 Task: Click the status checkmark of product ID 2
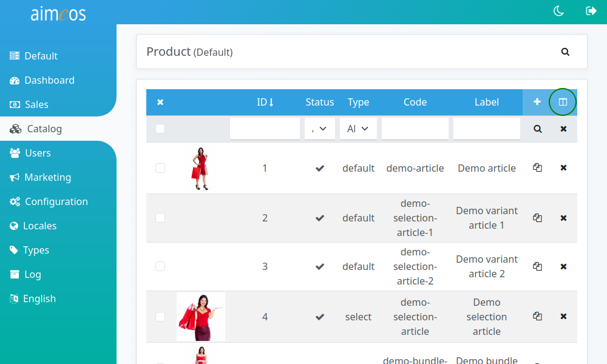point(320,218)
